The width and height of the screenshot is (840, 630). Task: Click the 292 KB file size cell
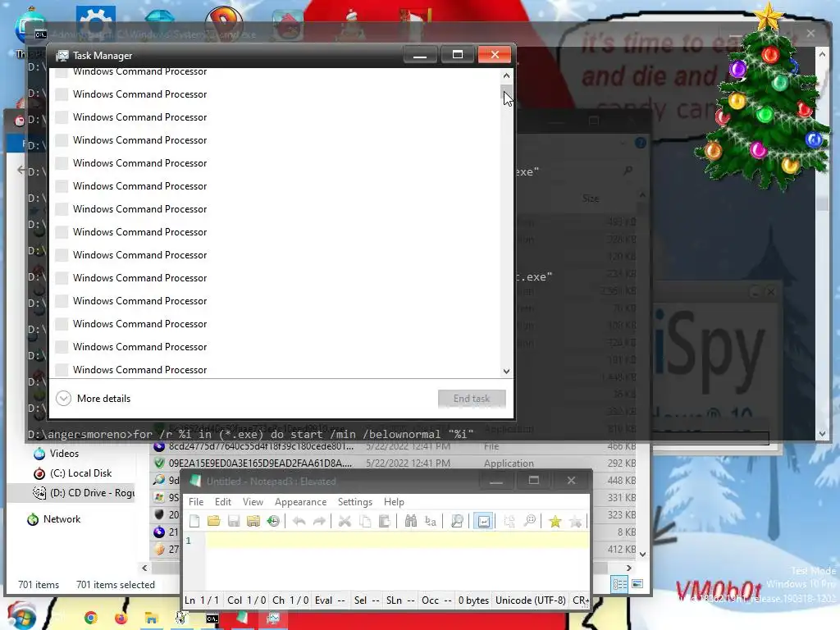[x=622, y=463]
